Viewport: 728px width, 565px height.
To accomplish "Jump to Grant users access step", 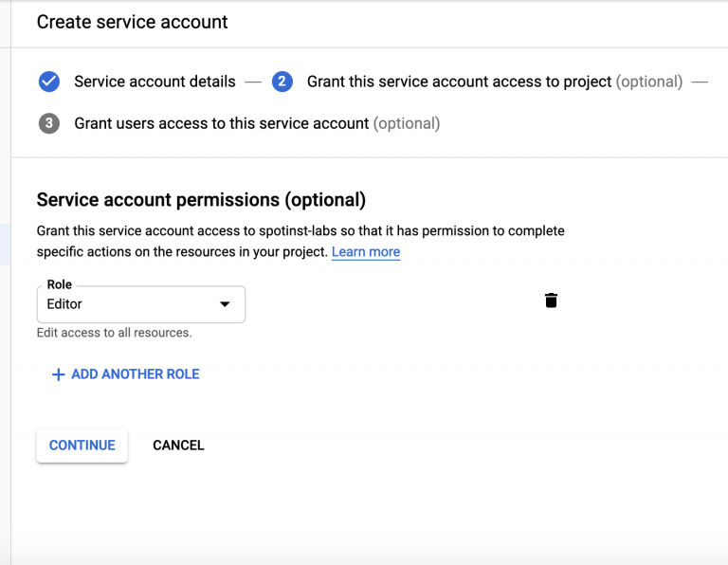I will pyautogui.click(x=221, y=123).
